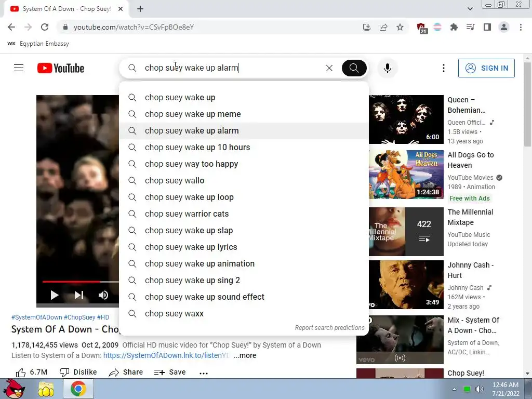Open All Dogs Go to Heaven thumbnail
This screenshot has height=399, width=532.
click(x=406, y=175)
